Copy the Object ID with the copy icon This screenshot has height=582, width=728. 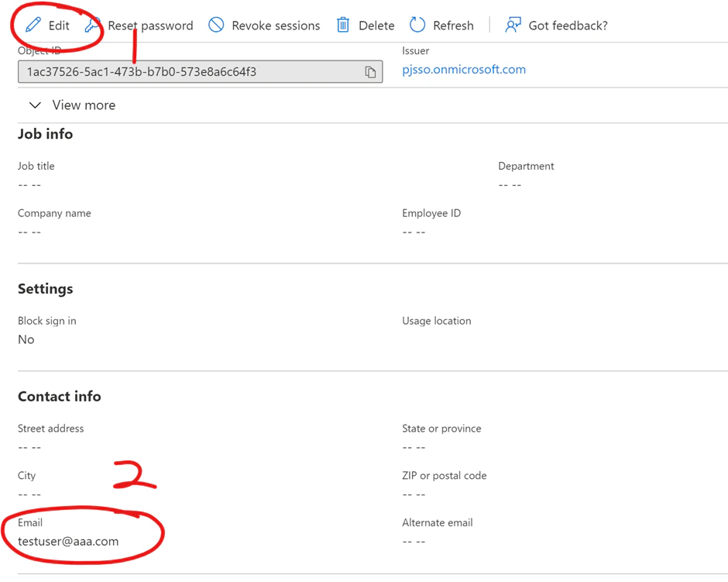point(370,71)
